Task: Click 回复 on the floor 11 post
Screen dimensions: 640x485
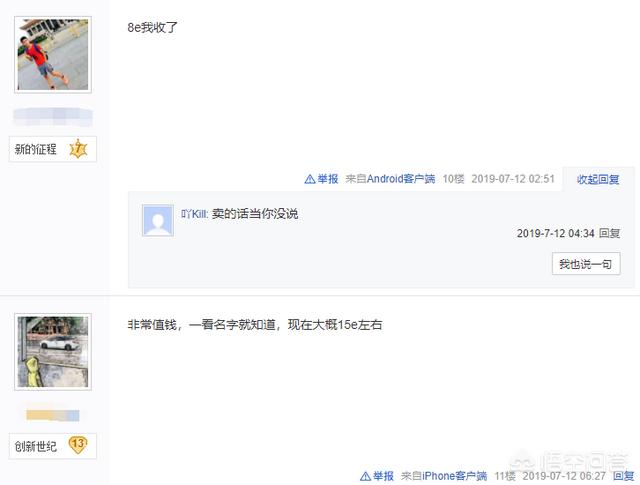Action: (624, 476)
